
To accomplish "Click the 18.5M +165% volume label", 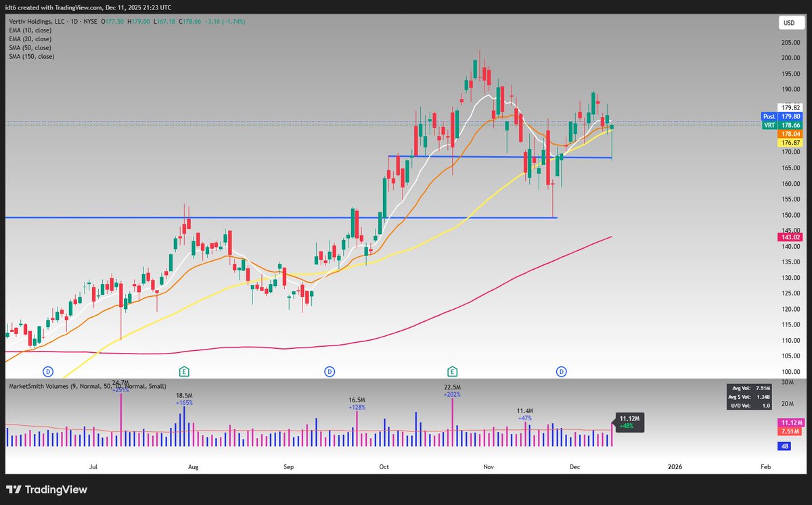I will (x=184, y=398).
